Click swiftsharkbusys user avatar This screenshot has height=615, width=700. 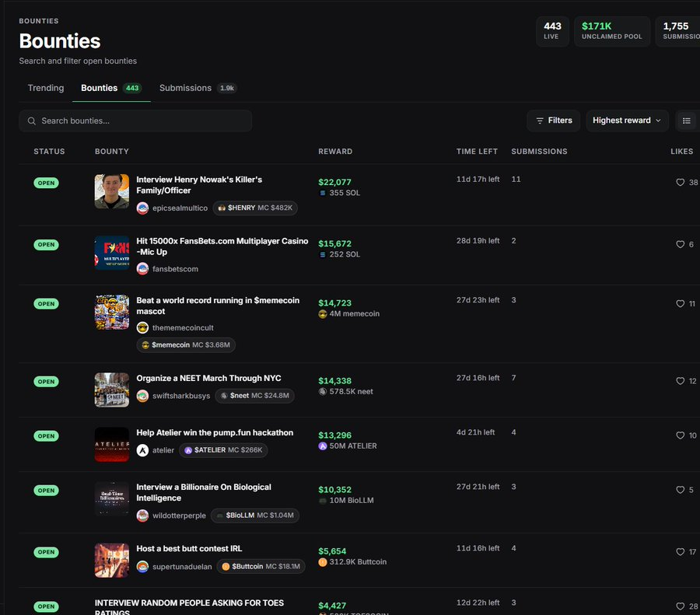[142, 396]
